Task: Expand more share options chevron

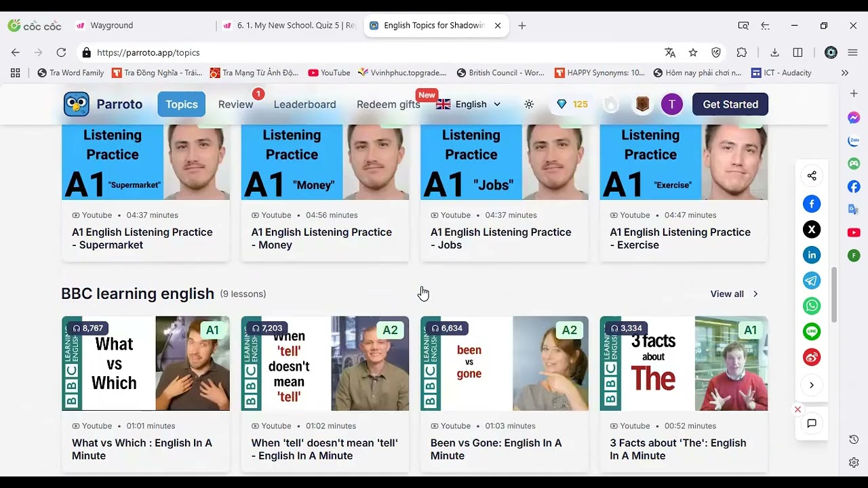Action: click(x=812, y=385)
